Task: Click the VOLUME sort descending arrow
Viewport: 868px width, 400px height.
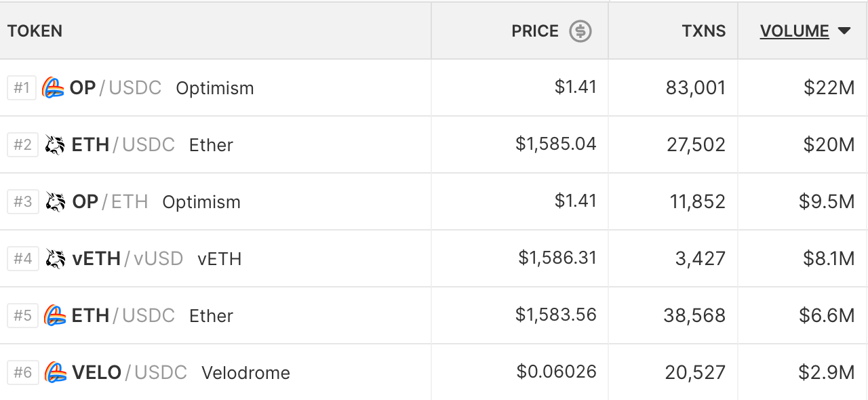Action: pos(844,31)
